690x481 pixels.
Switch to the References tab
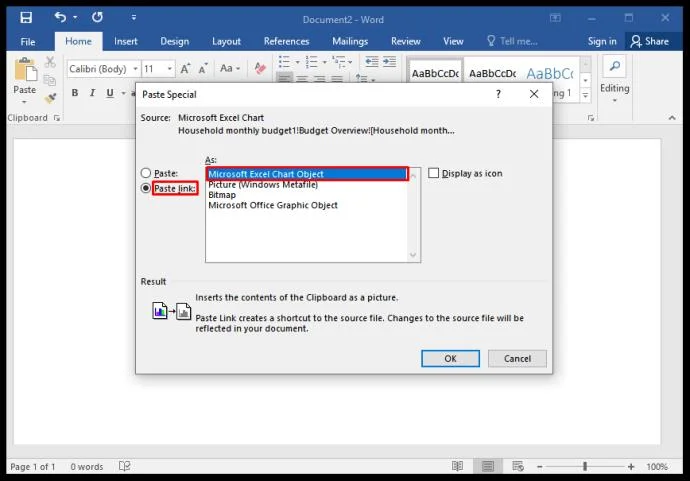pyautogui.click(x=286, y=41)
